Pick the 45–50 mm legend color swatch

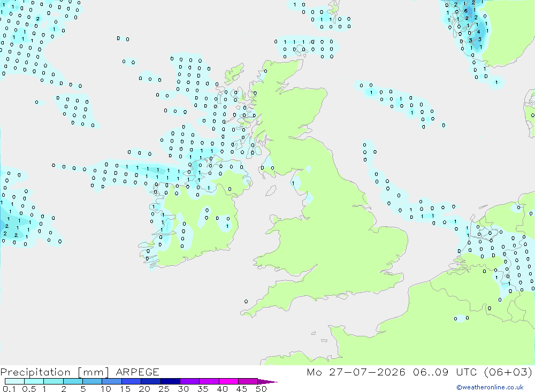point(248,381)
